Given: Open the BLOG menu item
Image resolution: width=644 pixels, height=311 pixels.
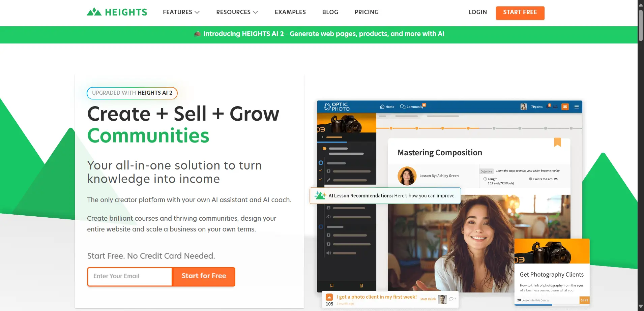Looking at the screenshot, I should (330, 12).
